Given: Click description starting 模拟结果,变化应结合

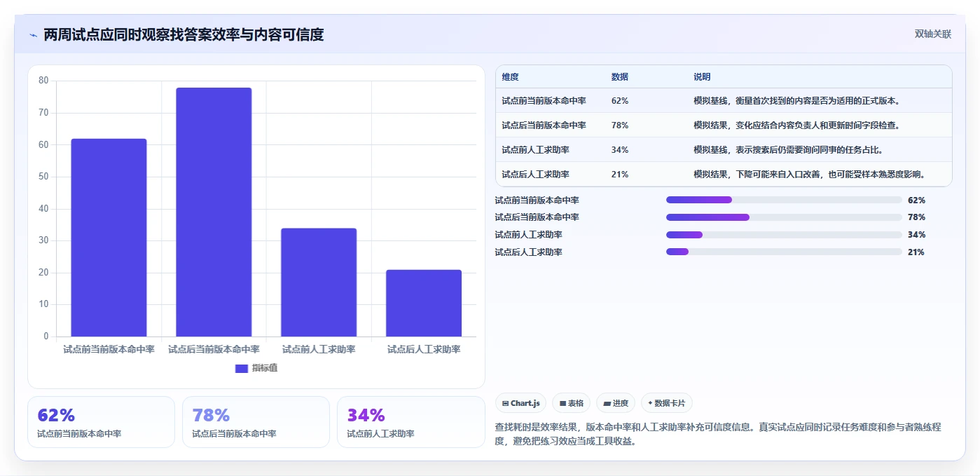Looking at the screenshot, I should (796, 125).
